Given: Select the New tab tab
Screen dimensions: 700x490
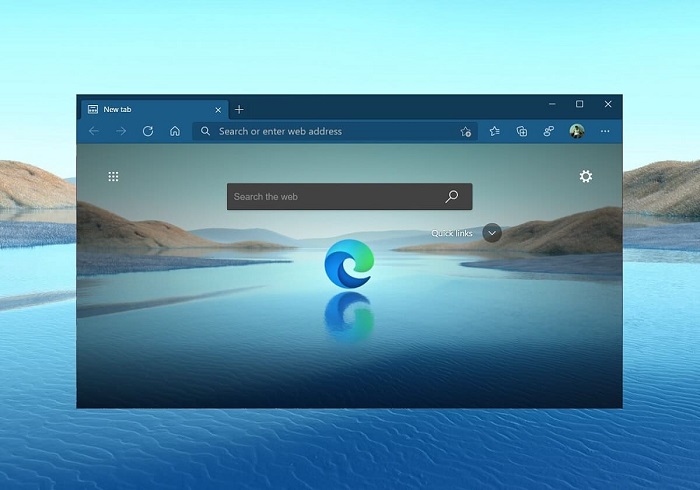Looking at the screenshot, I should [x=154, y=109].
